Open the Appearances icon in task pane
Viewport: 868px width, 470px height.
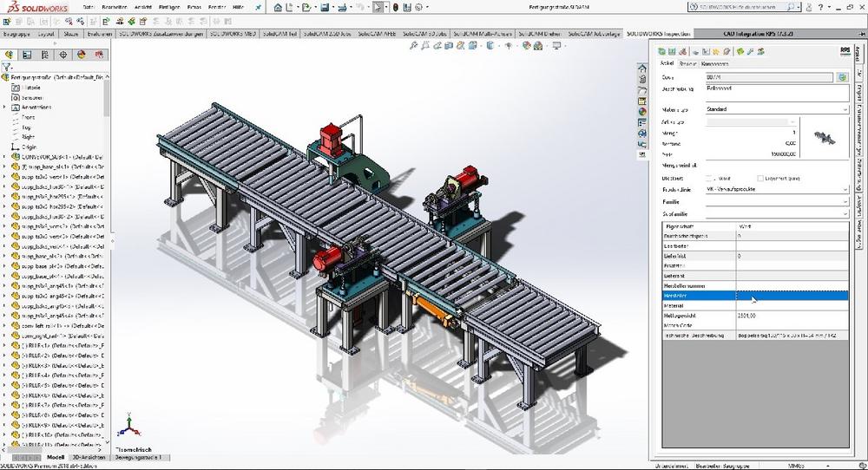tap(642, 111)
